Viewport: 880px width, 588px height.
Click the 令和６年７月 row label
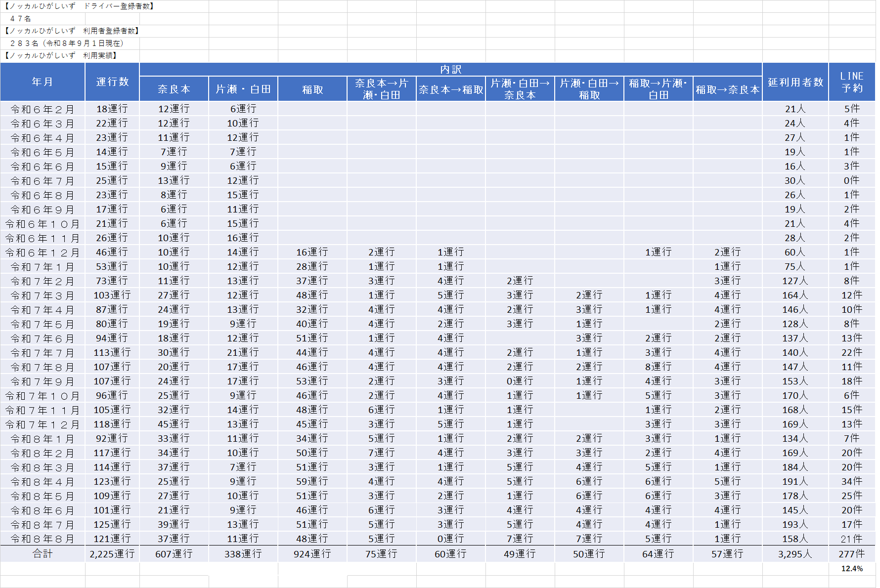point(43,180)
